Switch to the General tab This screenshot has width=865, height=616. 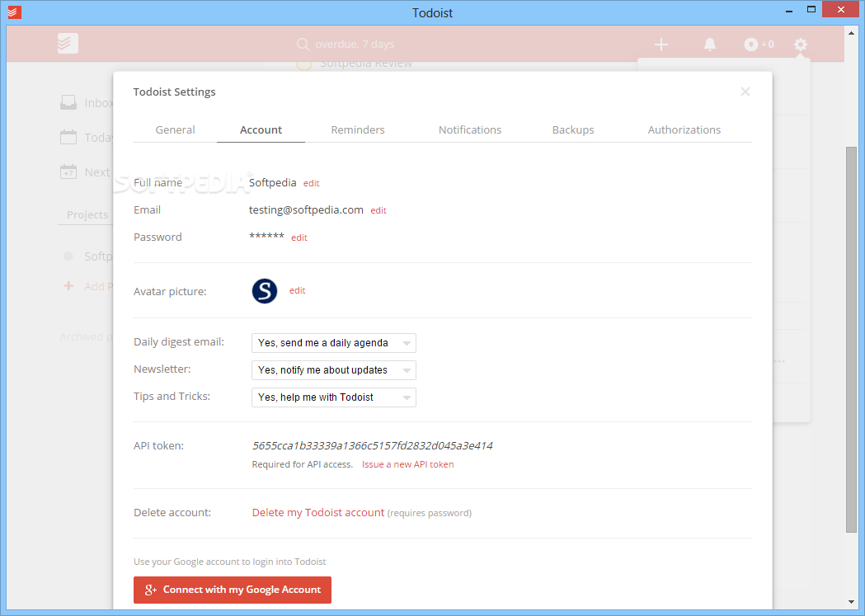tap(175, 130)
